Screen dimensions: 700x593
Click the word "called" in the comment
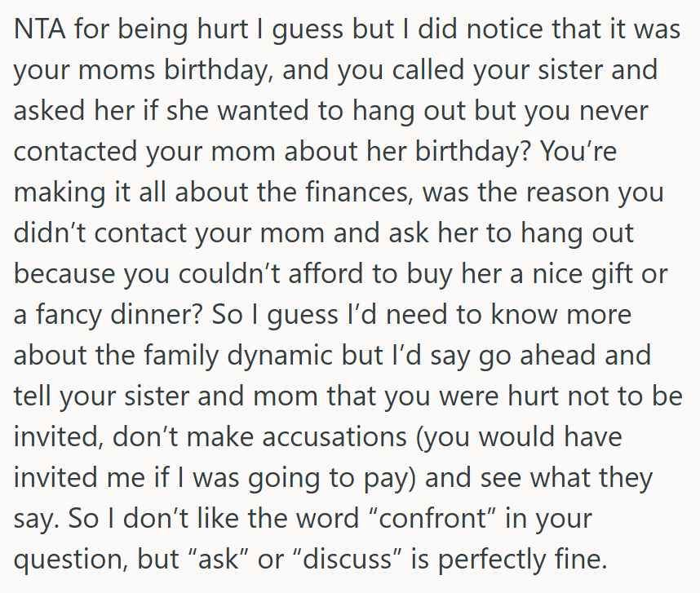coord(407,69)
